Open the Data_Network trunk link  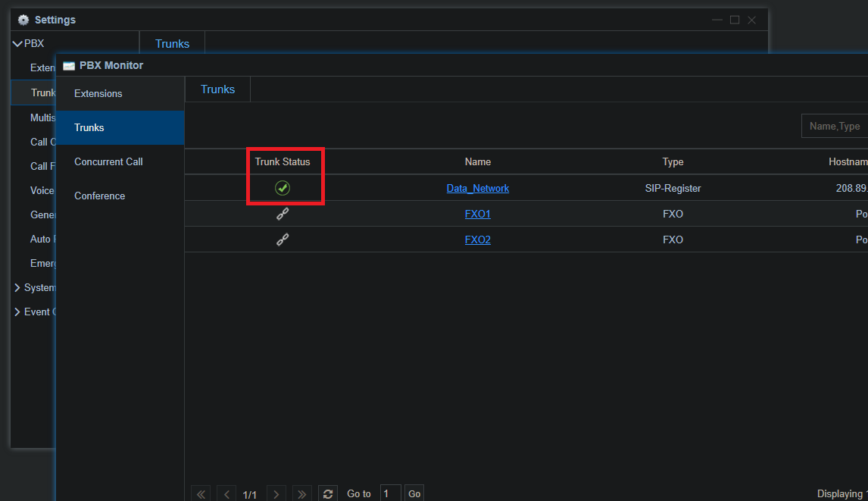478,189
